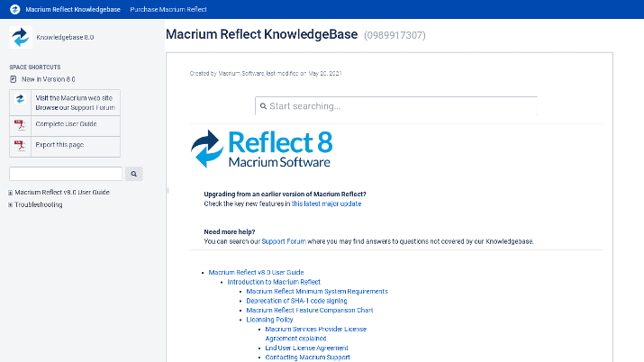Open Contacting Macrium Support link
Screen dimensions: 644x362
[308, 357]
